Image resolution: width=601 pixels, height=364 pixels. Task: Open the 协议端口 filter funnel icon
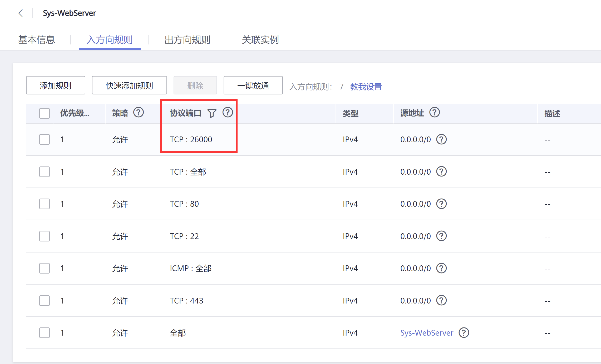pyautogui.click(x=212, y=113)
